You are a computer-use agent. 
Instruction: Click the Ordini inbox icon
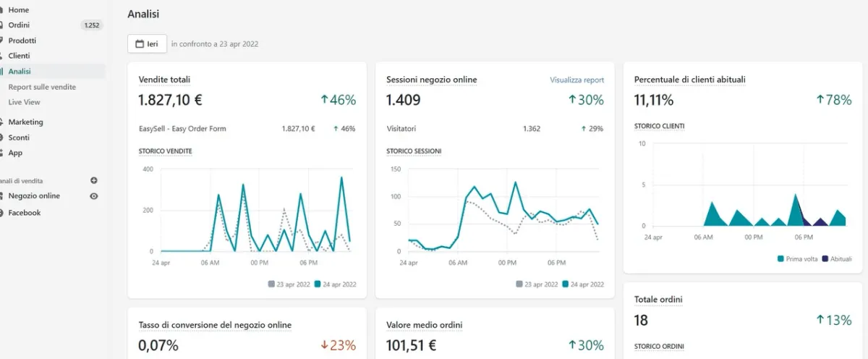tap(1, 25)
